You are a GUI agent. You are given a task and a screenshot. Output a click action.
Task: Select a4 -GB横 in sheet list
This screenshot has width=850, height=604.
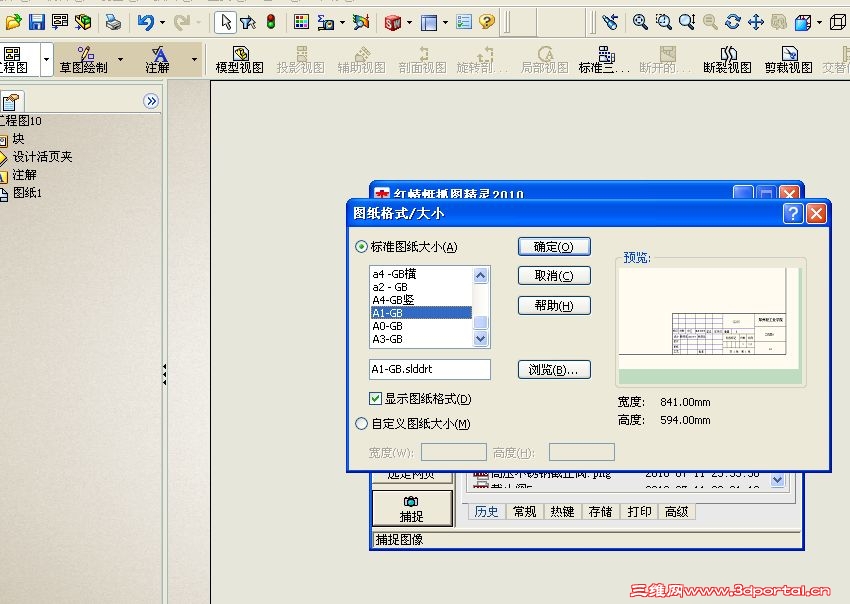tap(421, 274)
